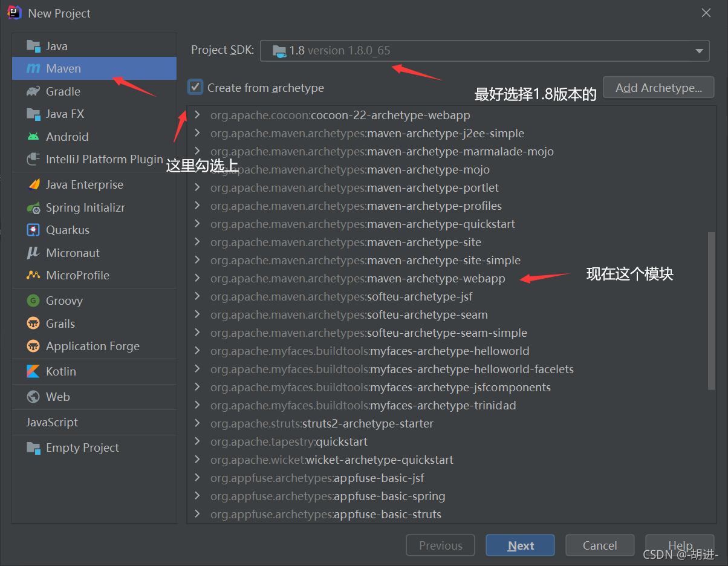Select maven-archetype-site archetype
The image size is (728, 566).
(346, 242)
